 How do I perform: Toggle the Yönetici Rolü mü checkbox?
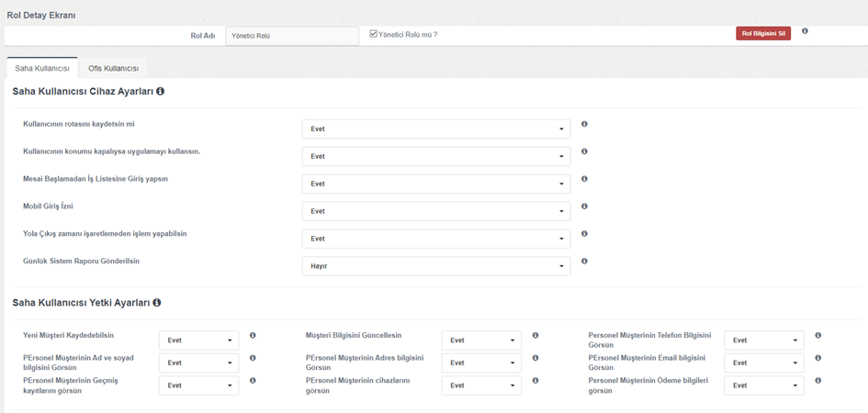tap(374, 34)
